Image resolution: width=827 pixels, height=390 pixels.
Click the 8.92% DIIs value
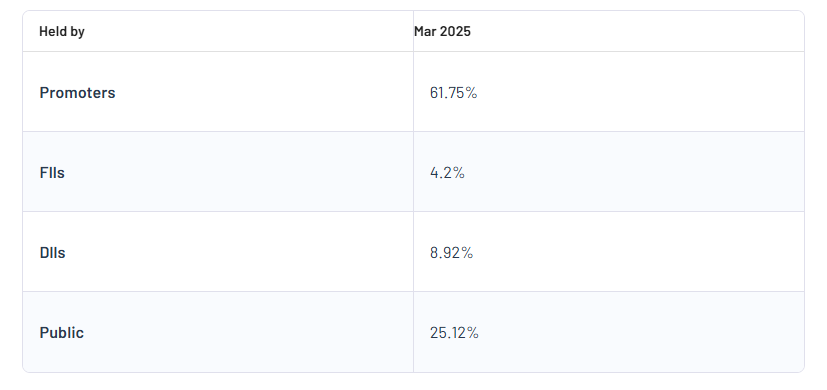pos(451,253)
